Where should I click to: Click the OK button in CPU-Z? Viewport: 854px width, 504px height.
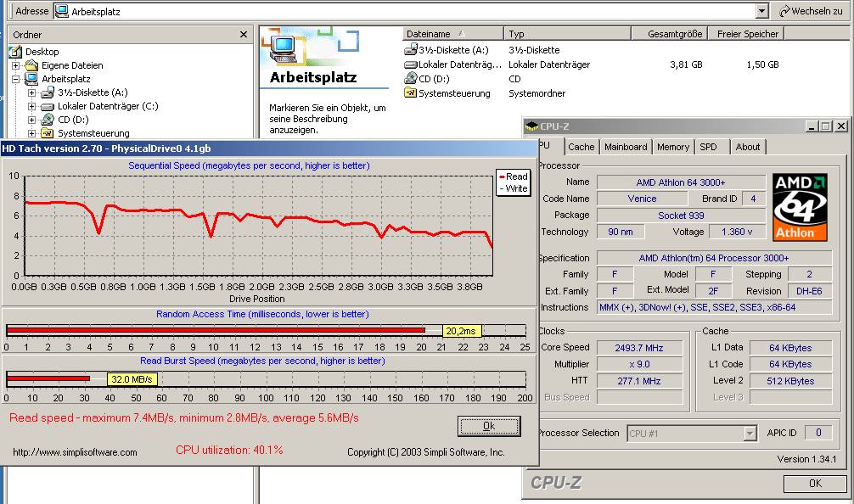(x=815, y=484)
